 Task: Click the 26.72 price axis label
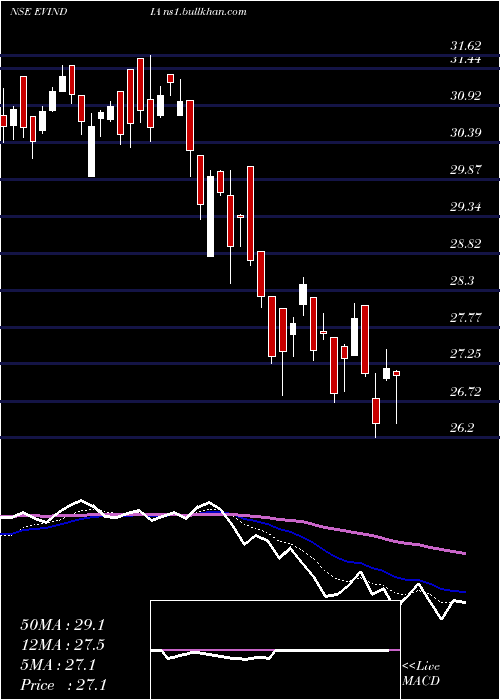tap(466, 392)
